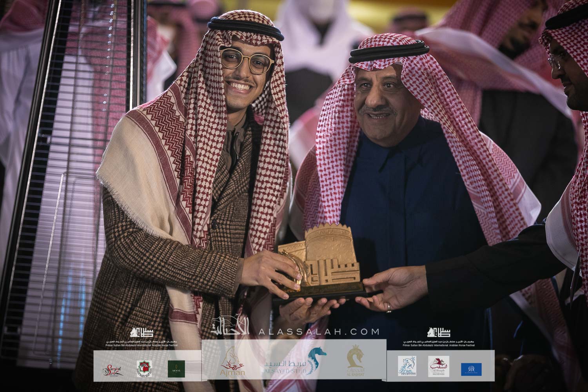
Task: Click the green Akmal logo
Action: pyautogui.click(x=176, y=369)
